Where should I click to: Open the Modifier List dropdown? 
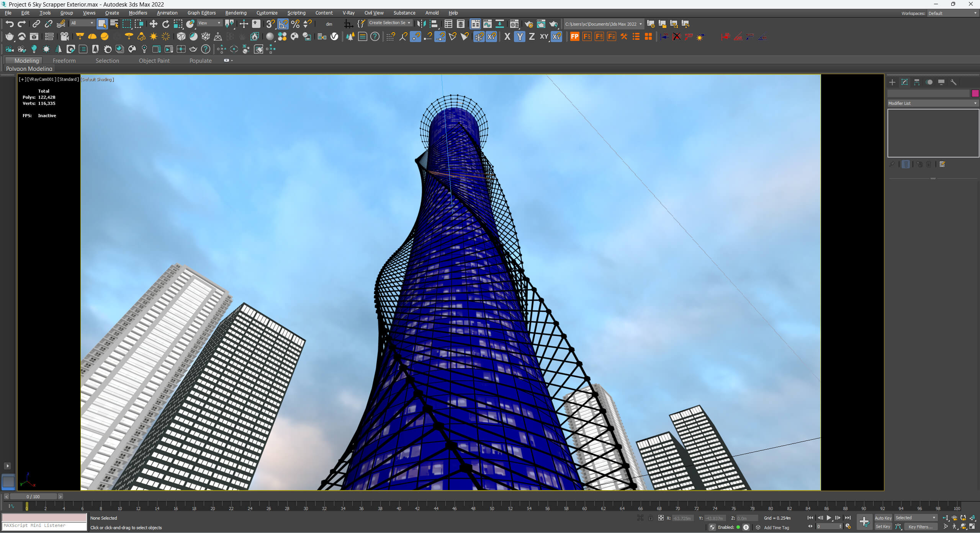coord(933,103)
